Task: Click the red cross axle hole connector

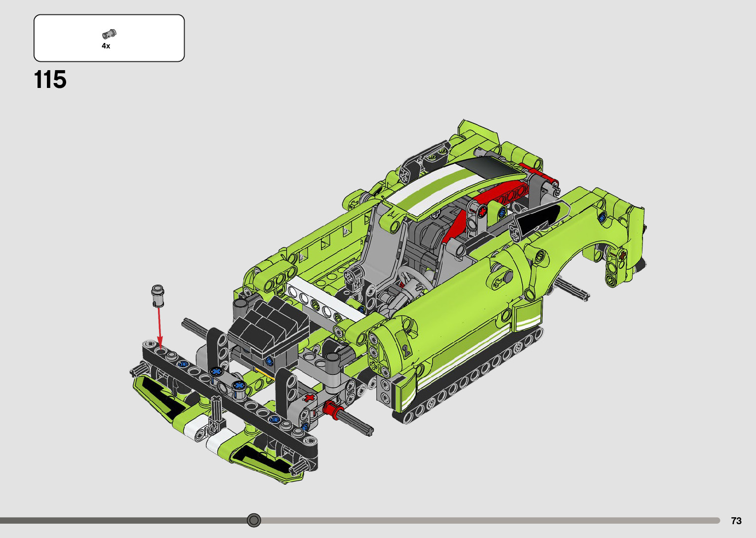Action: (309, 398)
